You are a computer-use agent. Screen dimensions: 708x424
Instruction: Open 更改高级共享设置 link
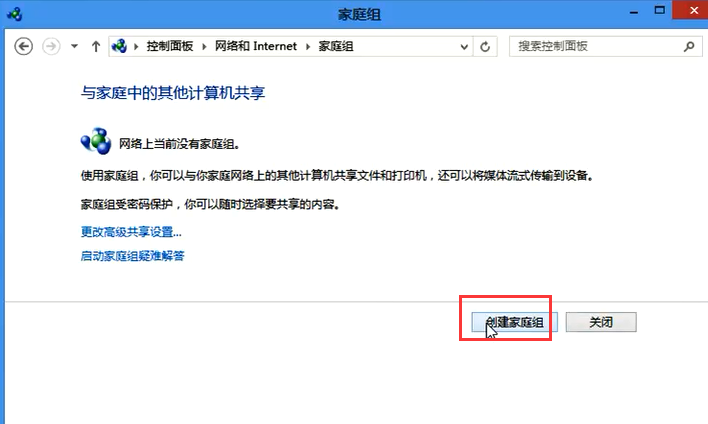[131, 232]
